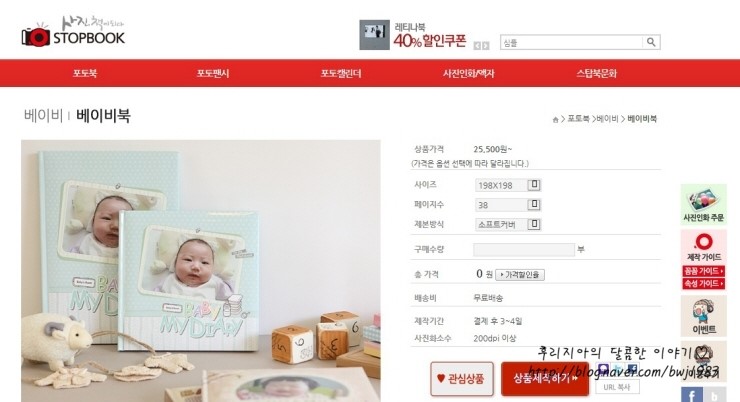Expand the 페이지수 38 dropdown

click(x=508, y=205)
